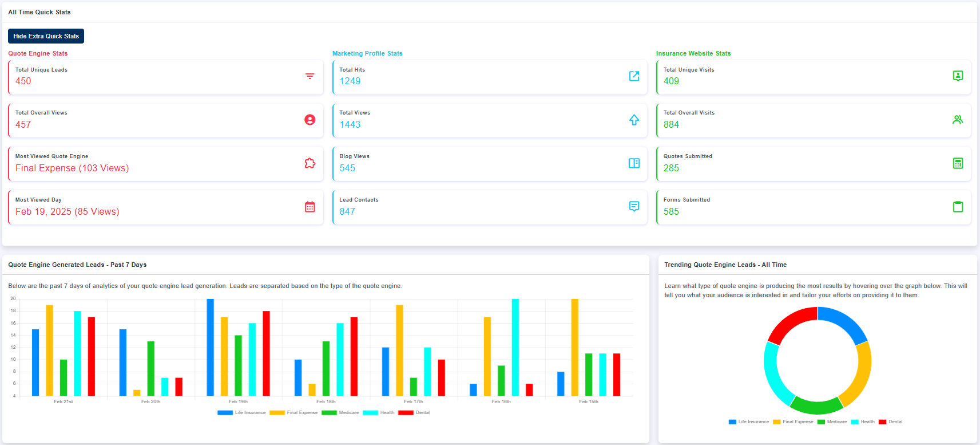Click the Total Overall Views value 457

pos(23,125)
